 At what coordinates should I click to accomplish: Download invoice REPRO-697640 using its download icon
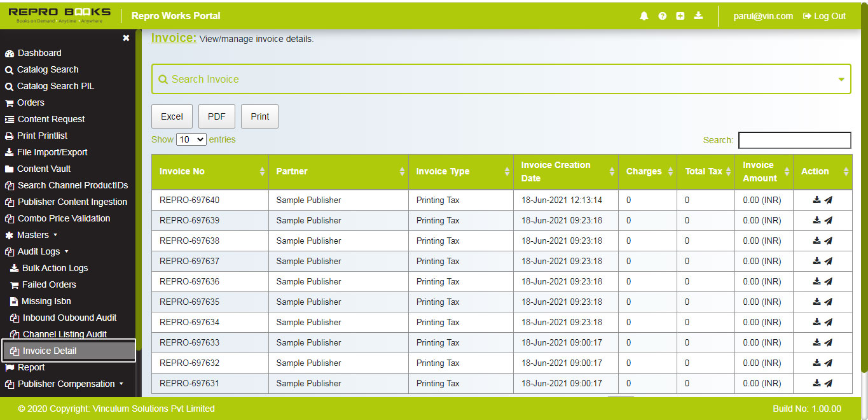816,200
